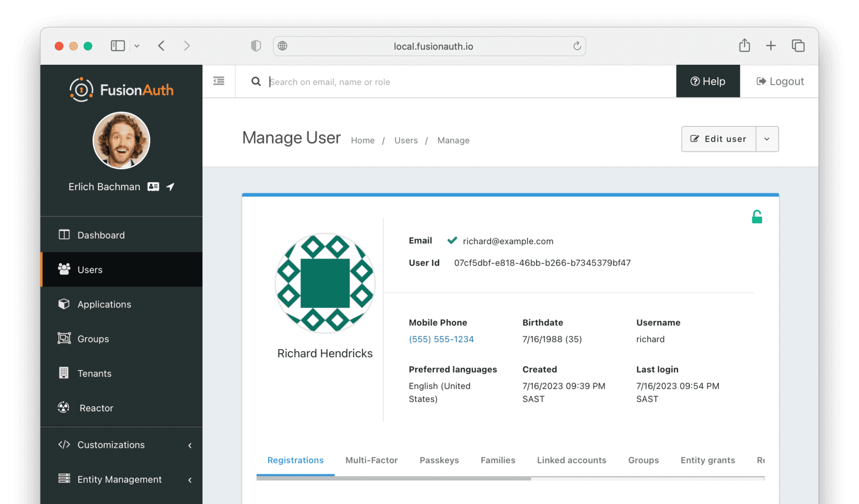Toggle the browser sidebar icon
The width and height of the screenshot is (859, 504).
[118, 46]
